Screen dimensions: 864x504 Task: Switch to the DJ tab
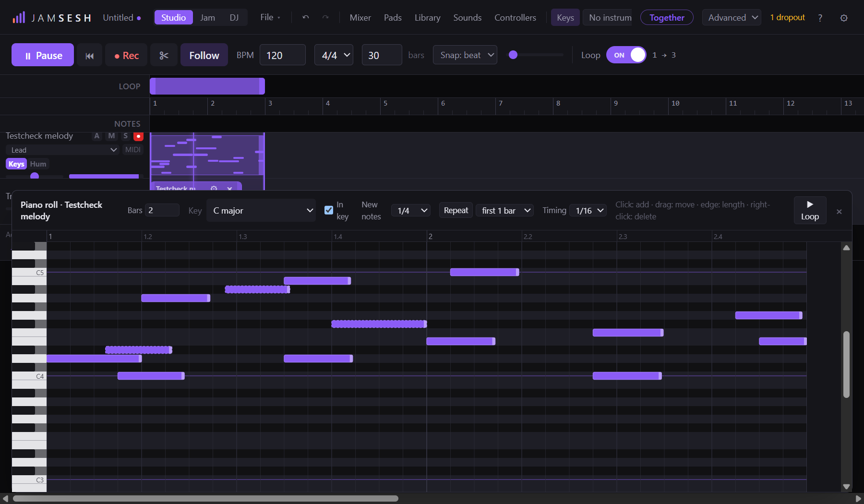[234, 17]
